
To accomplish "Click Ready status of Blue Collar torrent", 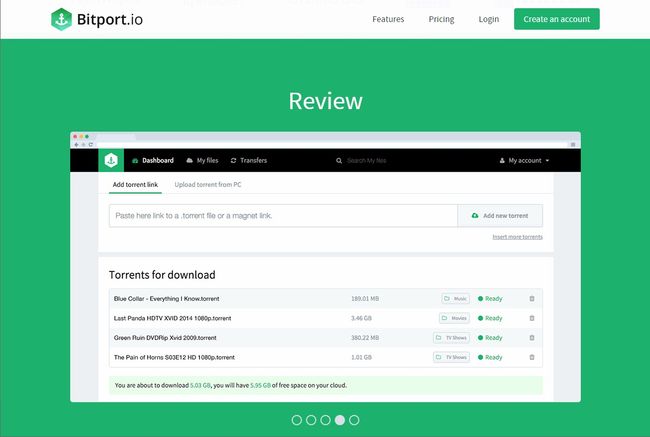I will 490,299.
